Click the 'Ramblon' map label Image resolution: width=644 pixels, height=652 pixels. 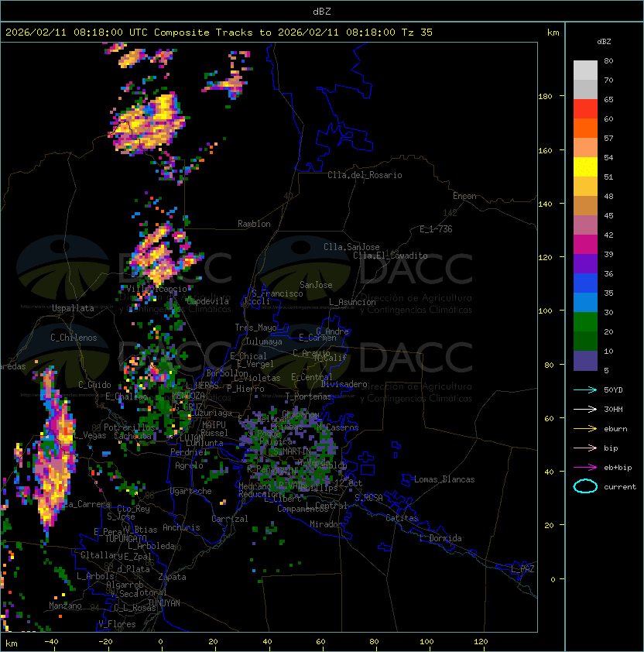coord(254,224)
